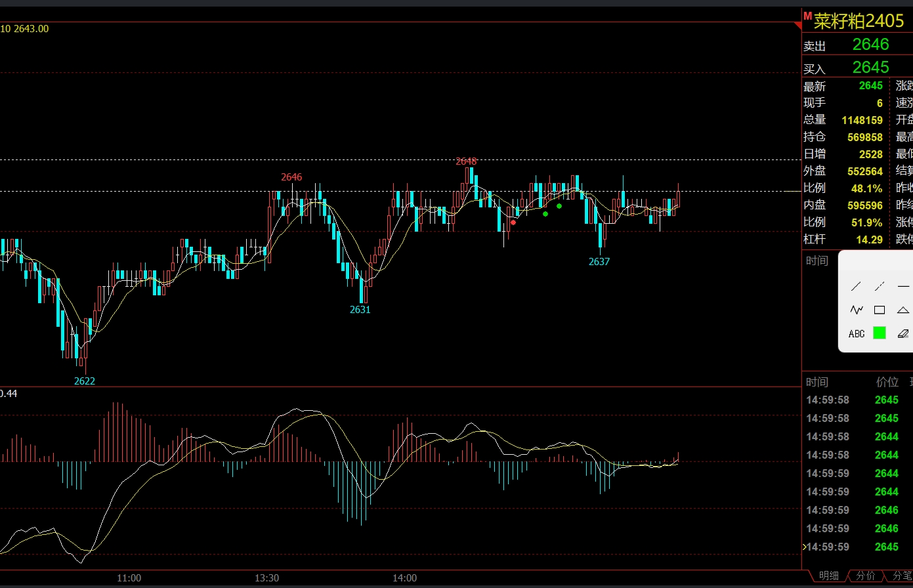Screen dimensions: 913x588
Task: Open the green drawing color swatch
Action: (880, 333)
